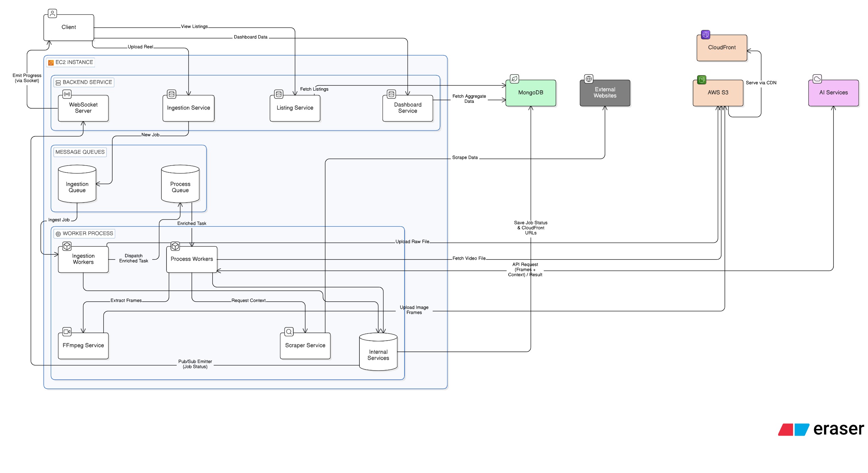The image size is (868, 473).
Task: Click the BACKEND SERVICE group label
Action: click(x=84, y=82)
